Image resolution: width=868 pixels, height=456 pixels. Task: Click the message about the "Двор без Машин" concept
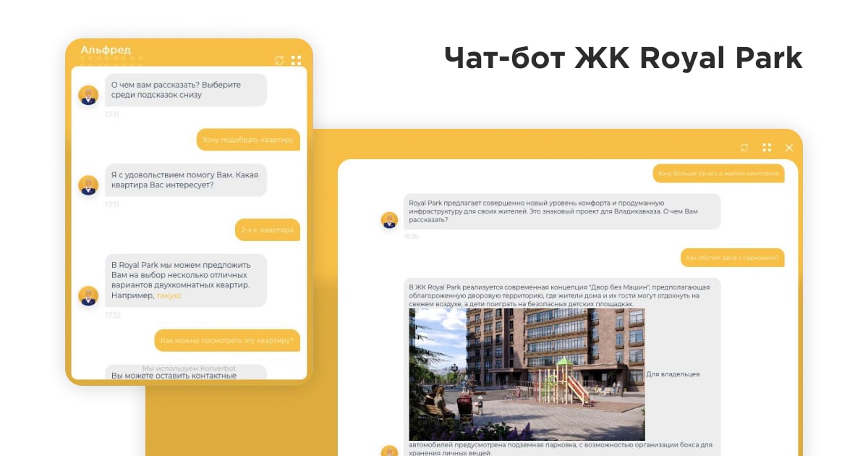pyautogui.click(x=561, y=367)
